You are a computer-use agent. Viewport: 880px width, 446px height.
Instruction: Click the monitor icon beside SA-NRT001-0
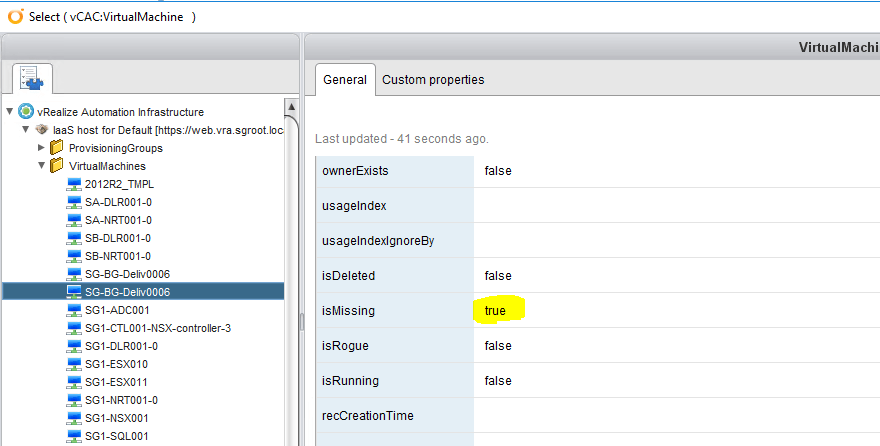tap(74, 220)
